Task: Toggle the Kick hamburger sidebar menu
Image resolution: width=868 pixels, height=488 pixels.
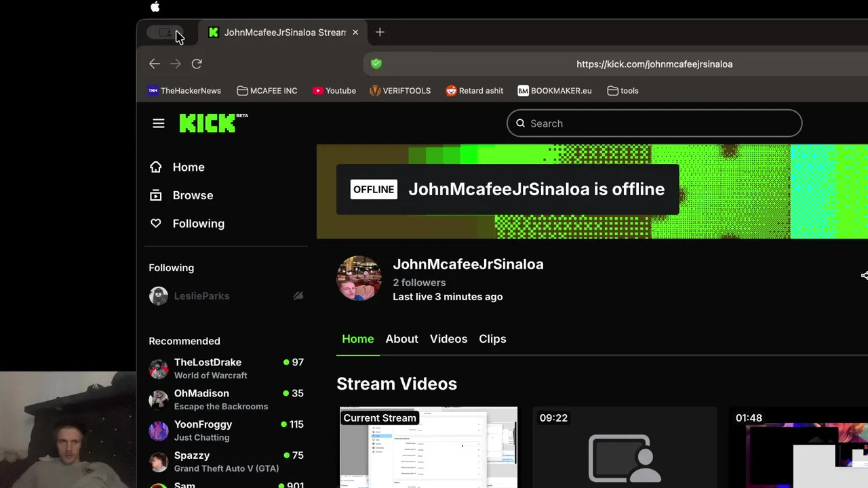Action: [x=159, y=123]
